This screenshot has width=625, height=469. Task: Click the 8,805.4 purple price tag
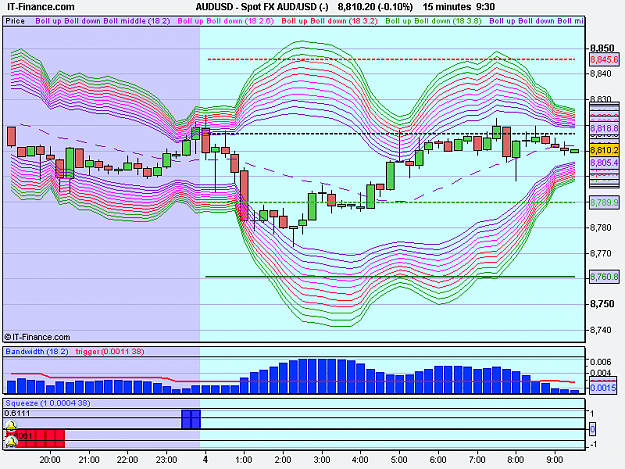[604, 163]
